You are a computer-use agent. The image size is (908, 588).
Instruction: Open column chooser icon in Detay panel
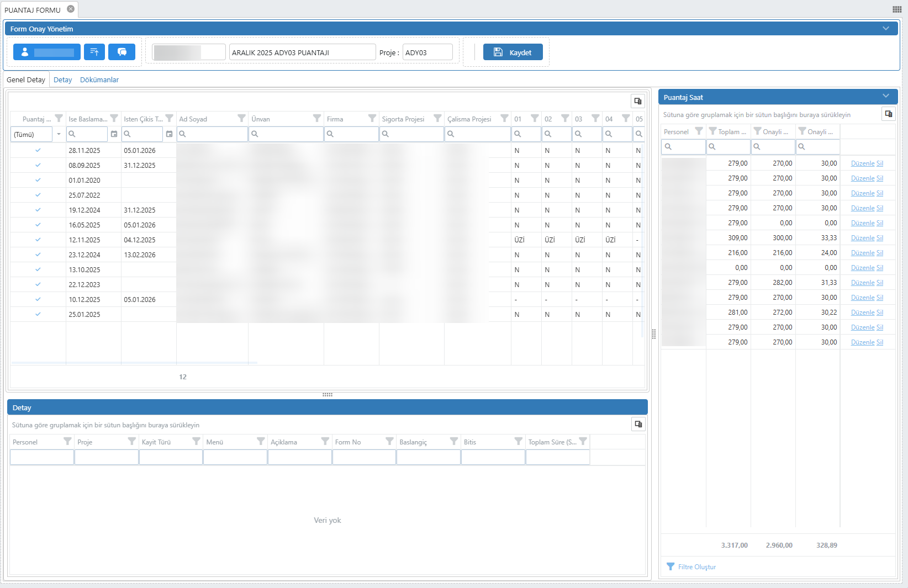pos(638,424)
